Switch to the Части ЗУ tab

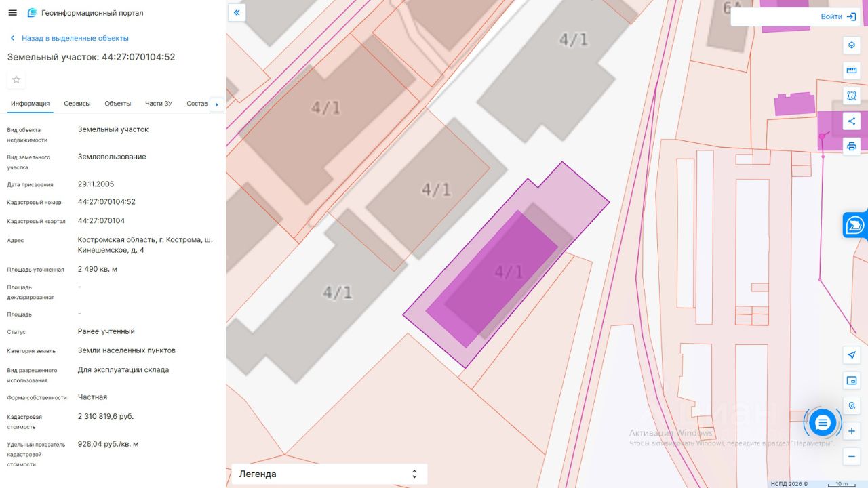159,104
